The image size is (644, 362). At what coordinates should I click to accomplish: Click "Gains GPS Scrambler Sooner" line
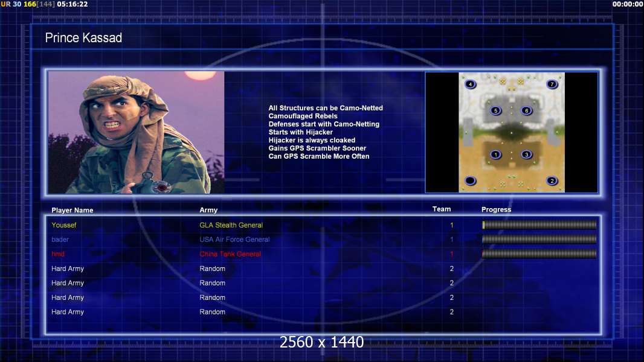317,148
